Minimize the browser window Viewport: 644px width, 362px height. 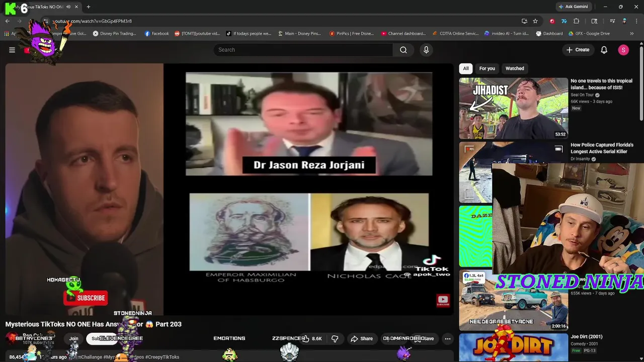[605, 7]
